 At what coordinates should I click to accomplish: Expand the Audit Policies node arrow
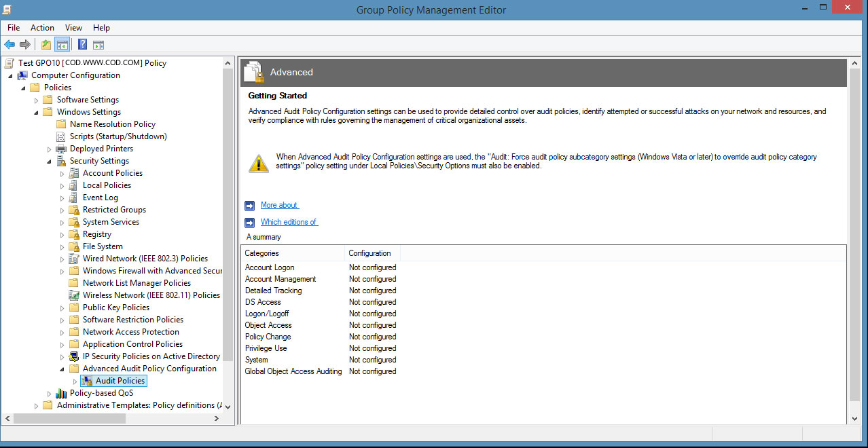click(75, 381)
